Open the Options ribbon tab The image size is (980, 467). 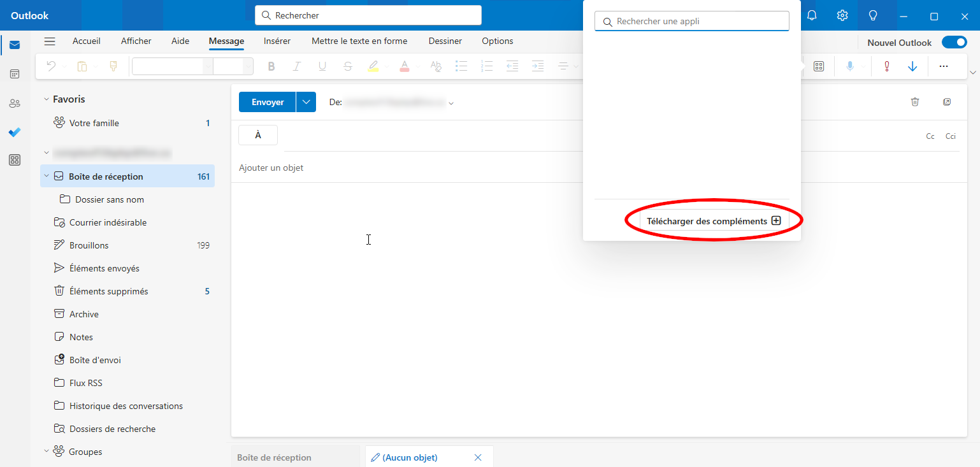coord(497,41)
